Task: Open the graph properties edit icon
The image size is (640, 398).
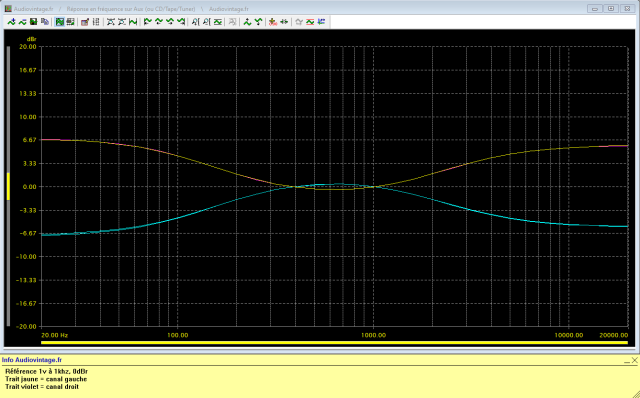Action: [85, 22]
